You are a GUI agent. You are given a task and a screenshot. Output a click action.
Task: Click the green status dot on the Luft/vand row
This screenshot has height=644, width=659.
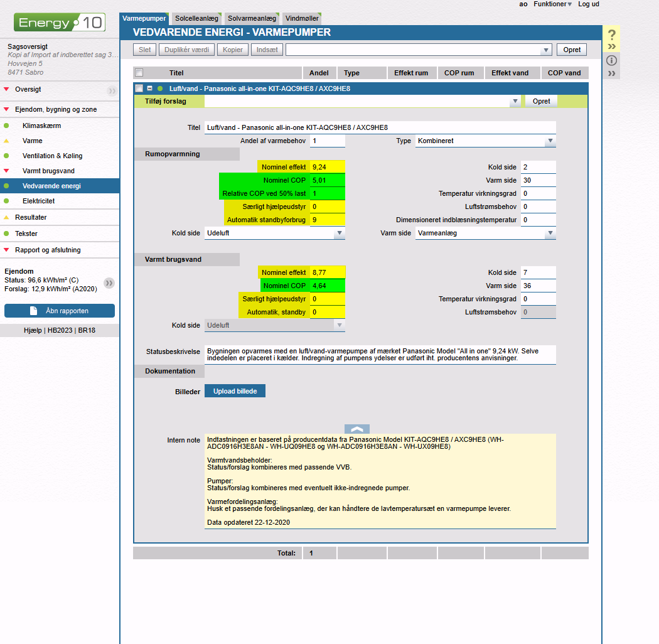[x=160, y=89]
